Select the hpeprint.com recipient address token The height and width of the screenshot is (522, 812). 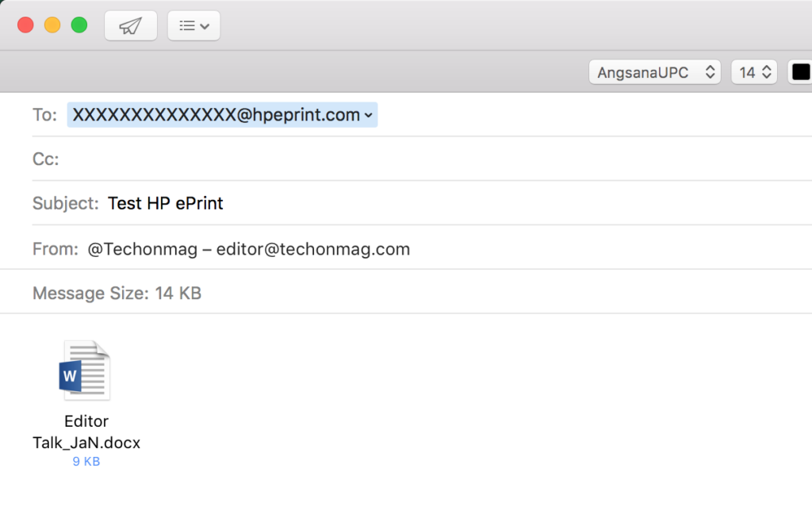[x=216, y=115]
